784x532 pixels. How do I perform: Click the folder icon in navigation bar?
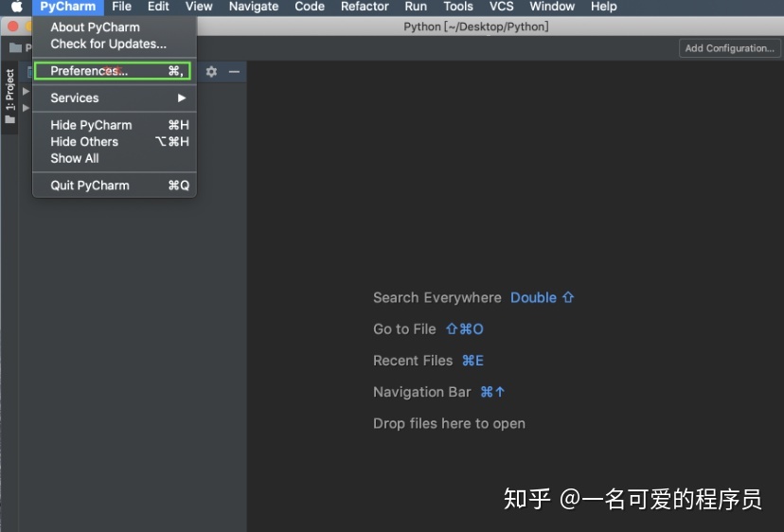click(15, 47)
